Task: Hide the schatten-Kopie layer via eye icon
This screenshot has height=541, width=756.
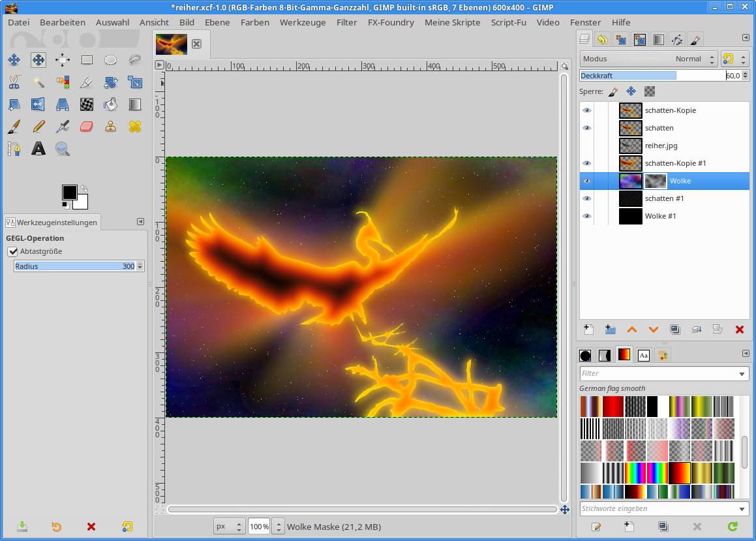Action: [x=586, y=110]
